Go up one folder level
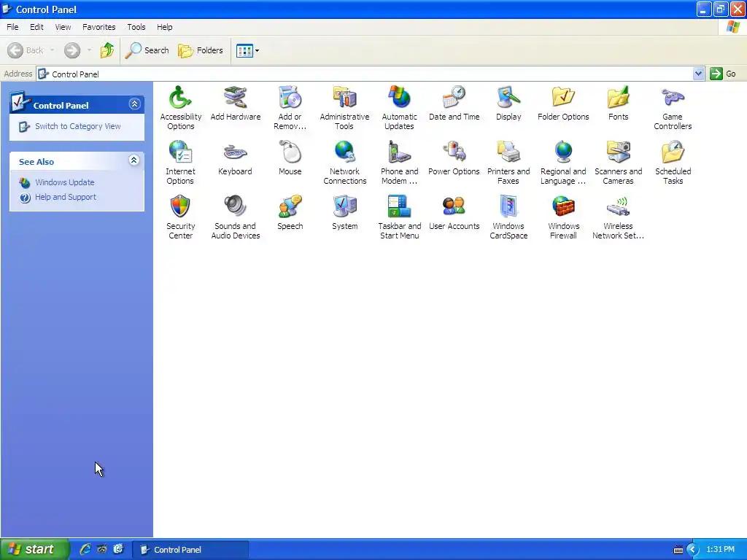Image resolution: width=747 pixels, height=560 pixels. 107,50
